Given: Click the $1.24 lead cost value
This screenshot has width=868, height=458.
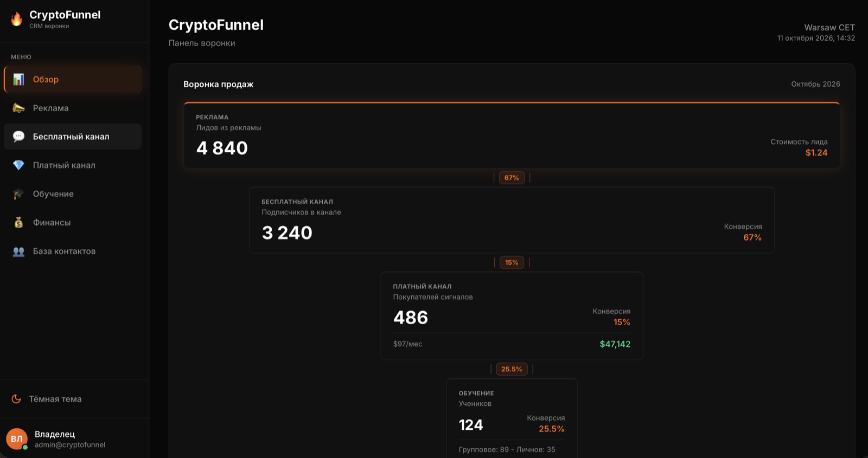Looking at the screenshot, I should click(x=816, y=153).
